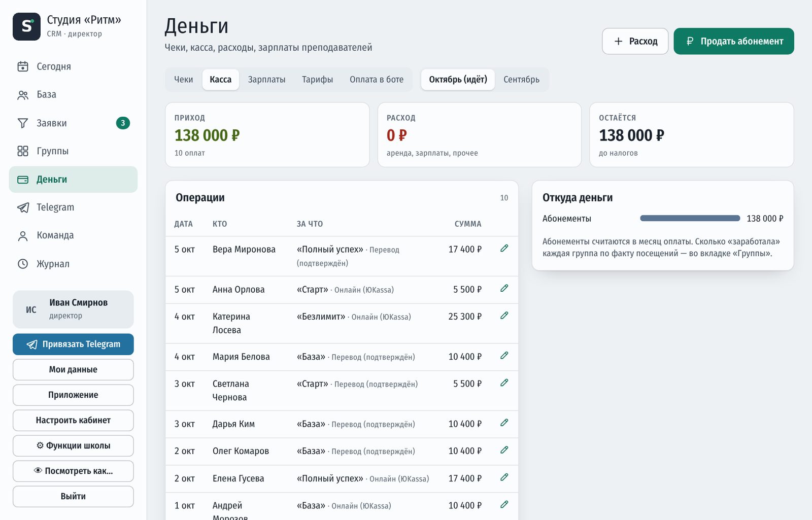Edit Светлана Чернова payment pencil icon
The width and height of the screenshot is (812, 520).
(x=504, y=383)
